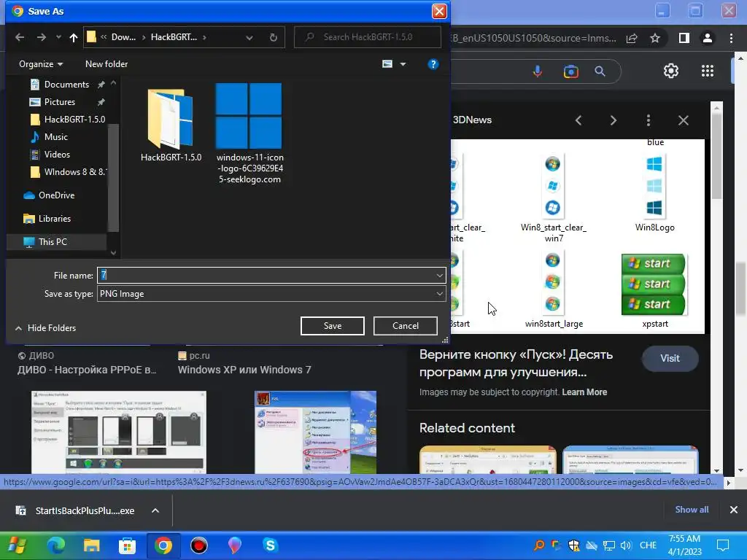Click the Save button

point(332,326)
